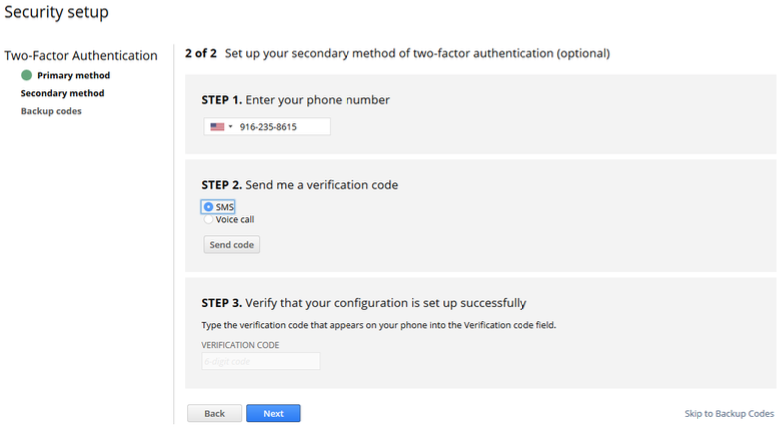
Task: Focus the 6-digit verification code field
Action: (261, 361)
